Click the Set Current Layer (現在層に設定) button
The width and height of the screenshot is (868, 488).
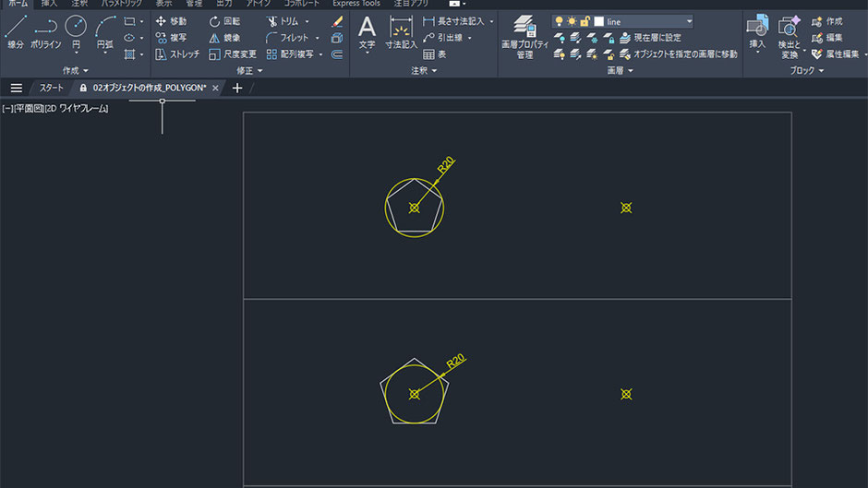tap(650, 38)
